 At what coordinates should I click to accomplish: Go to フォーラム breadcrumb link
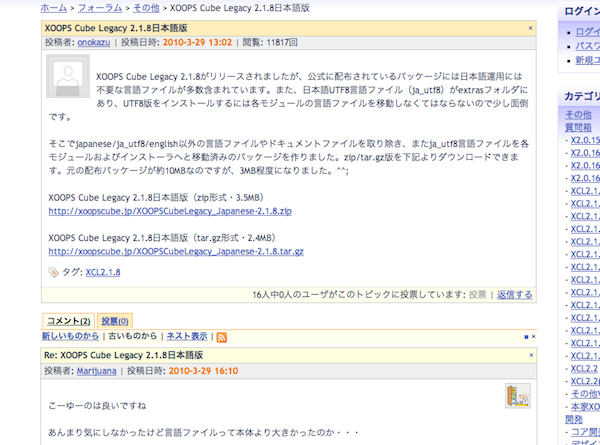click(100, 8)
